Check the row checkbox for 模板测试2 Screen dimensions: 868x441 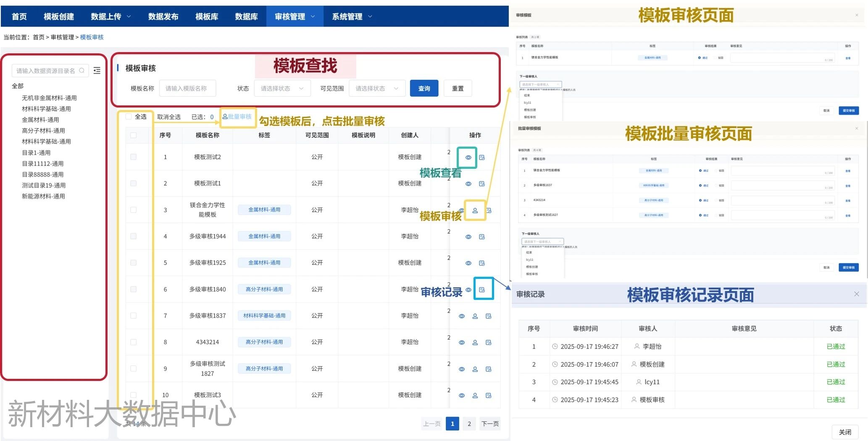coord(133,157)
